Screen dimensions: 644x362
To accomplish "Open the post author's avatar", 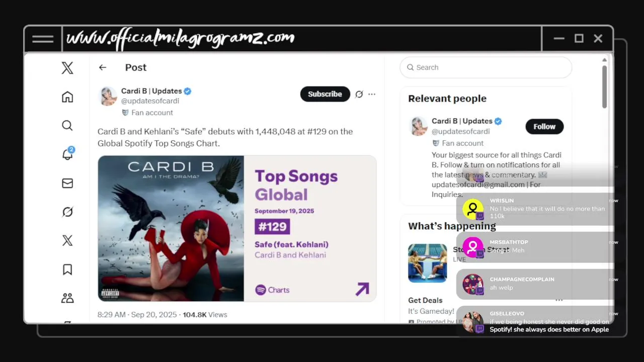I will coord(107,96).
